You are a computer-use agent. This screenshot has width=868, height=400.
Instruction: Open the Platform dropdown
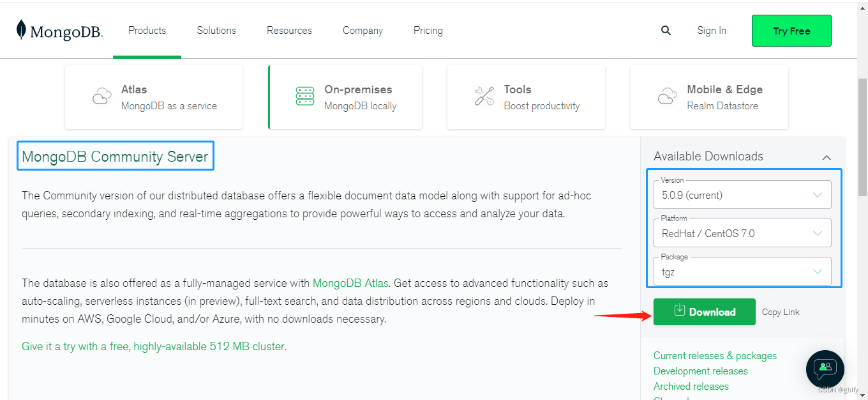pos(742,233)
